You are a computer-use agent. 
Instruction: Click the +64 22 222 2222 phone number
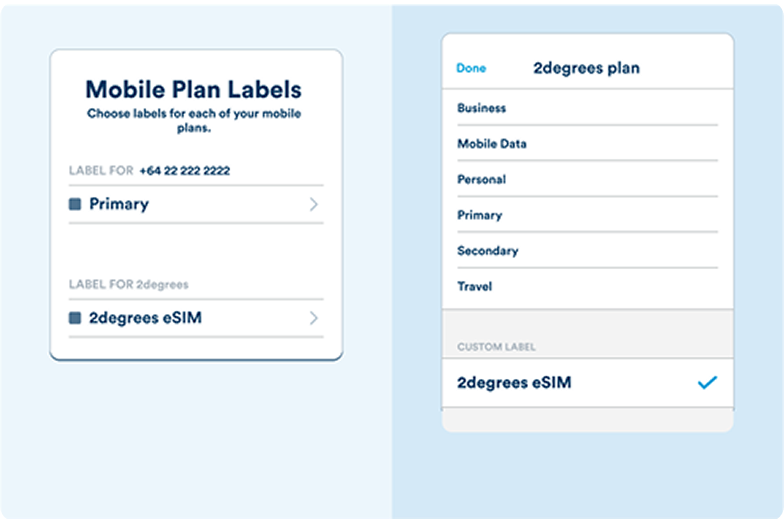click(185, 171)
